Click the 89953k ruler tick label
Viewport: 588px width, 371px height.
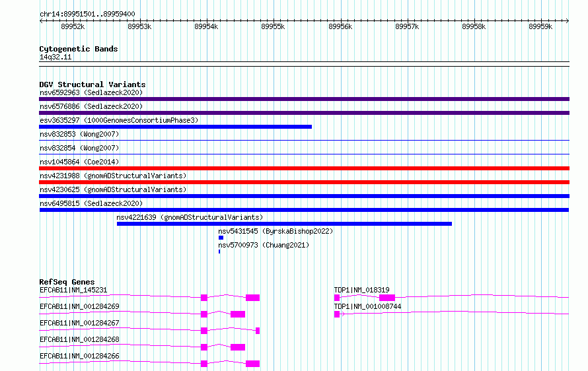point(139,26)
